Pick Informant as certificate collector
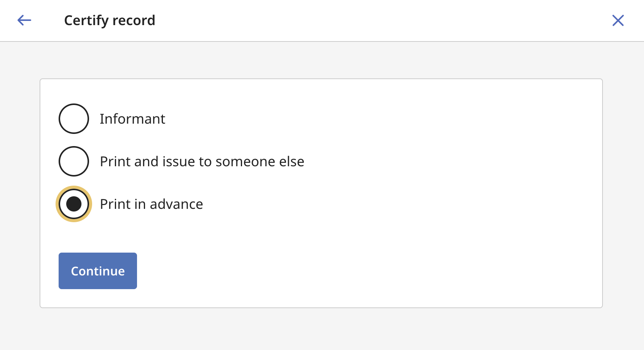 (74, 119)
